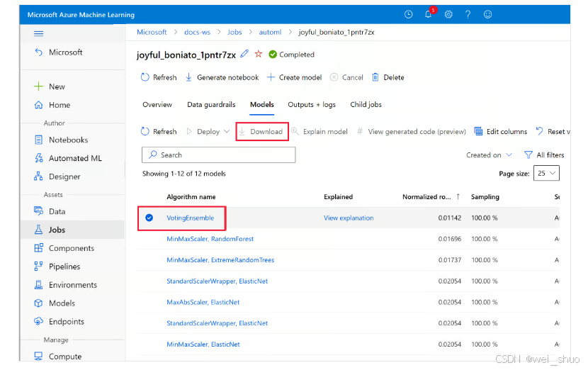
Task: Open the settings gear icon
Action: pyautogui.click(x=448, y=14)
